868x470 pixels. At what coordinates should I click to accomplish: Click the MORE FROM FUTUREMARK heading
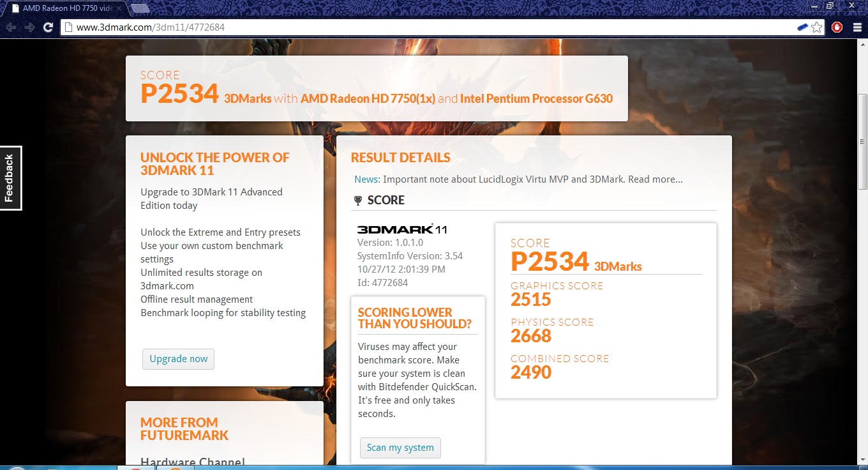(184, 429)
